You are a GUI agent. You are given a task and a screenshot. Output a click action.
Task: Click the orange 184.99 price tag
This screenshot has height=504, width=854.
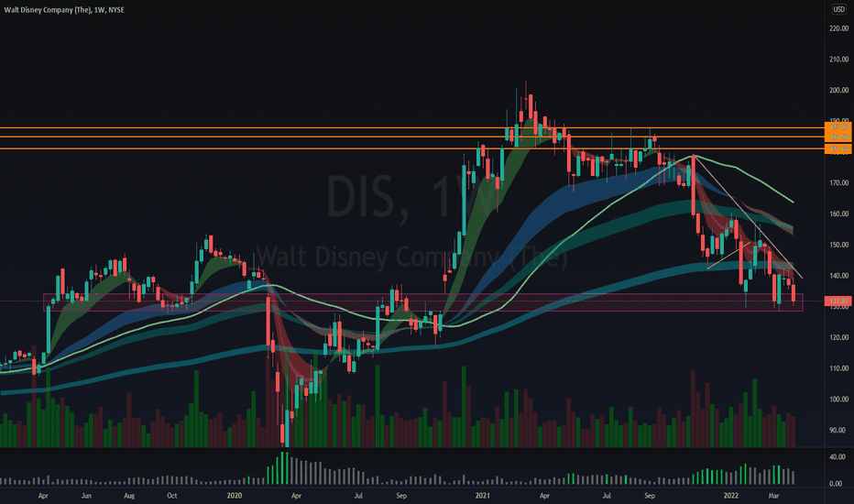(838, 137)
